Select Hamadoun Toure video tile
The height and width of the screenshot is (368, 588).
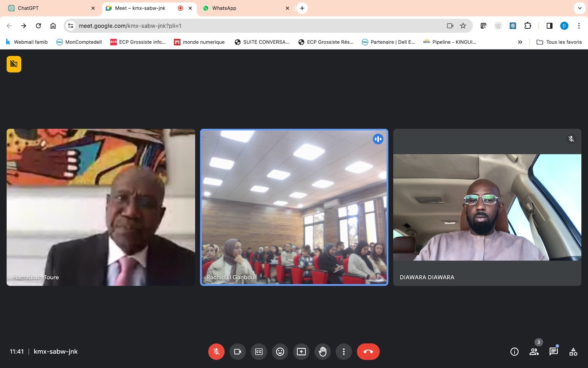click(101, 207)
